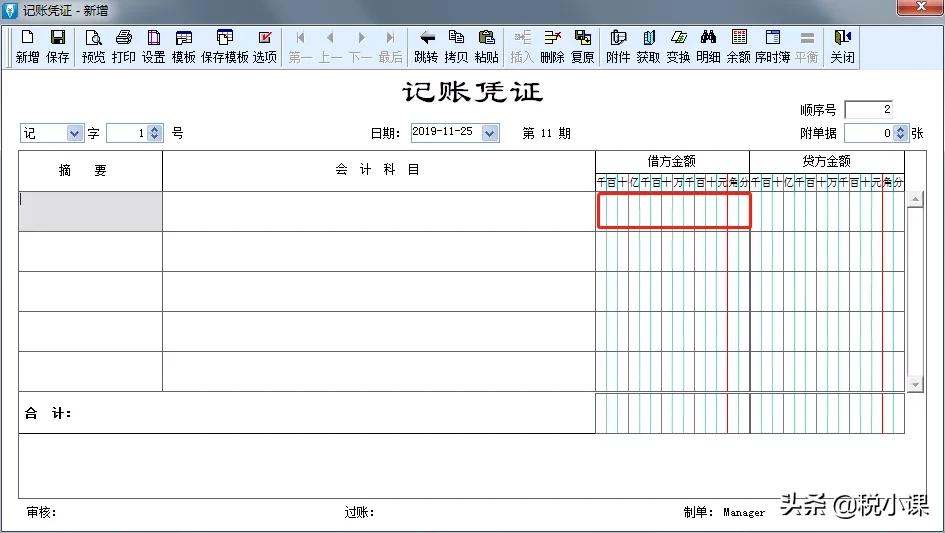Click first row 摘要 summary cell
Screen dimensions: 945x533
90,211
